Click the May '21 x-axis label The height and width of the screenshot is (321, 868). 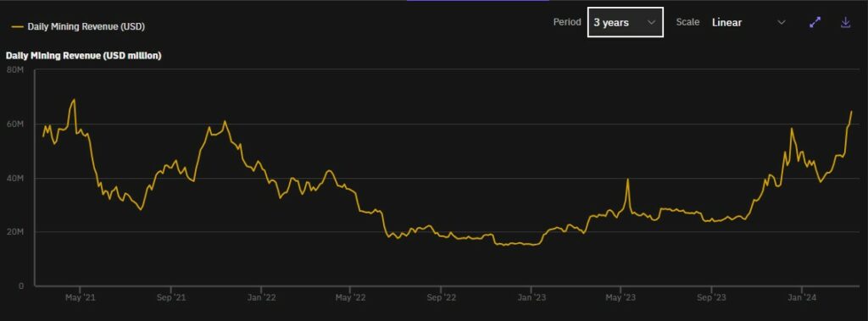[x=81, y=298]
